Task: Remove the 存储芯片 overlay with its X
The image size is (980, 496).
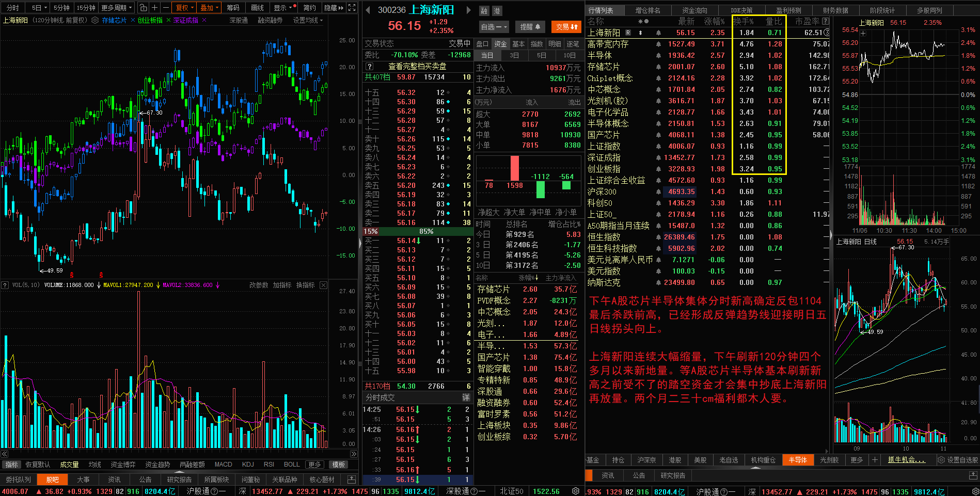Action: click(x=133, y=20)
